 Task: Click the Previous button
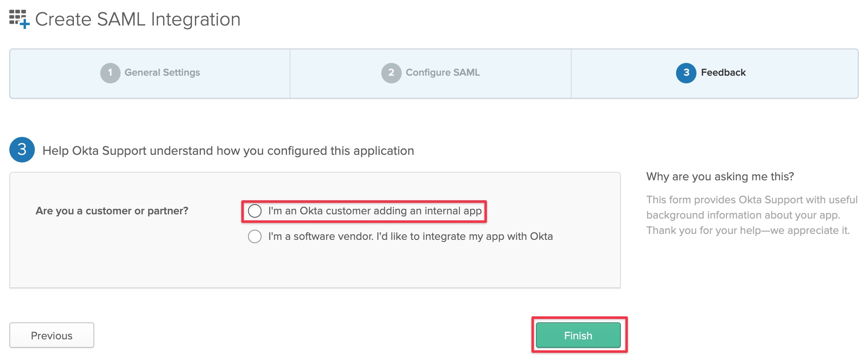tap(52, 336)
